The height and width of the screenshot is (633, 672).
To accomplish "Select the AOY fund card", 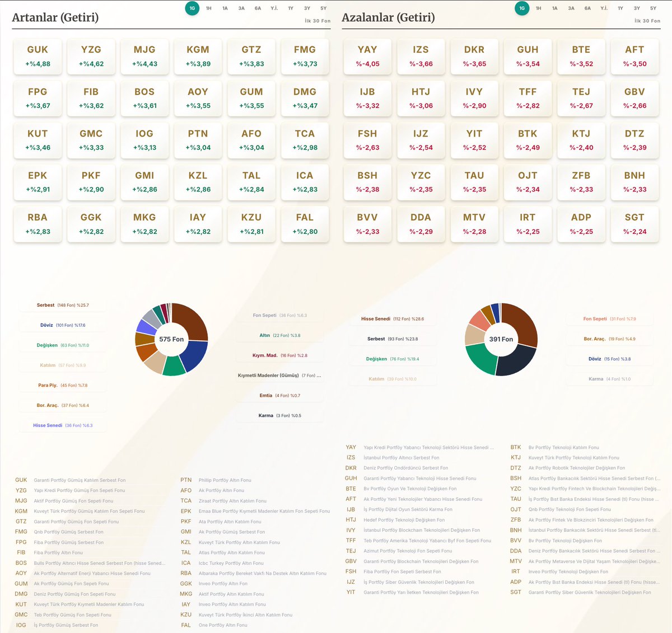I will [x=198, y=98].
